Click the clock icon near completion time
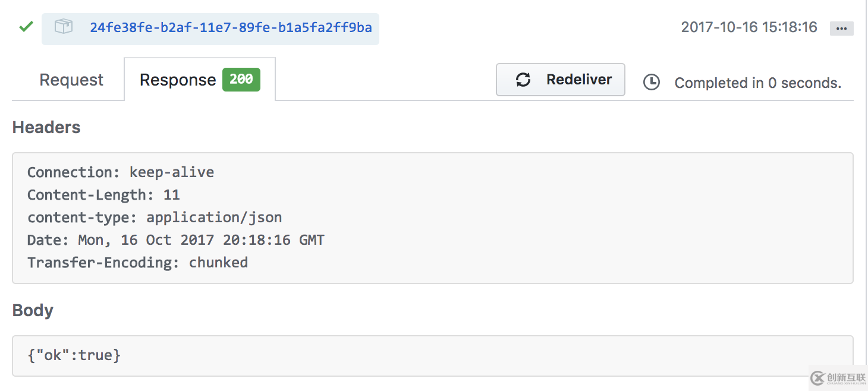868x391 pixels. 652,83
